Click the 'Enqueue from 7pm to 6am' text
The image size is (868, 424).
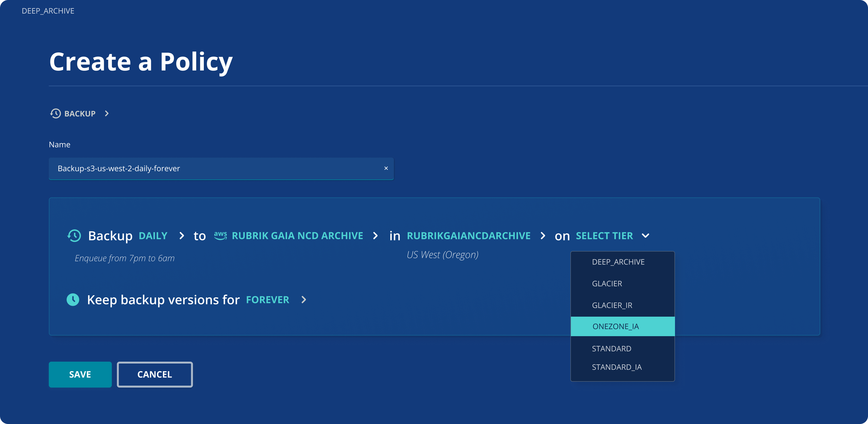(125, 258)
